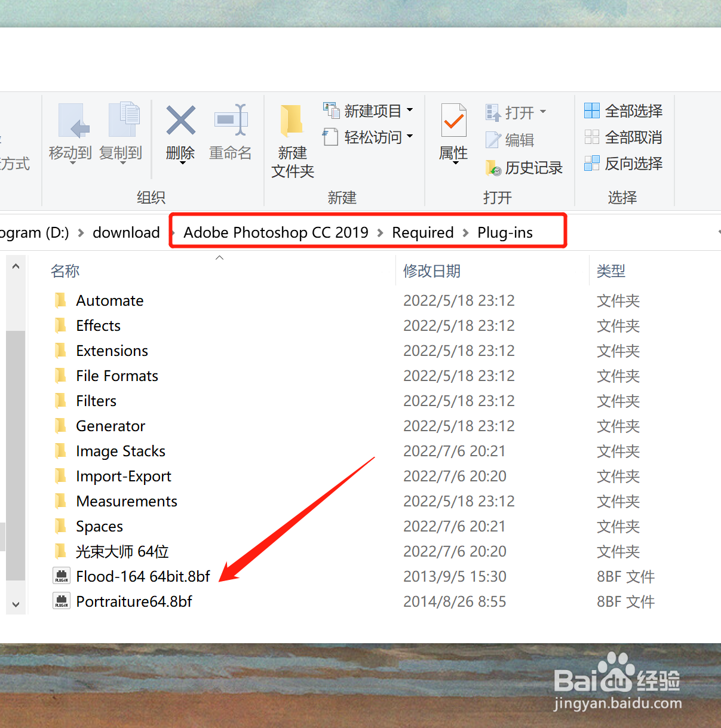
Task: Open the 属性 dropdown arrow below label
Action: [x=455, y=164]
